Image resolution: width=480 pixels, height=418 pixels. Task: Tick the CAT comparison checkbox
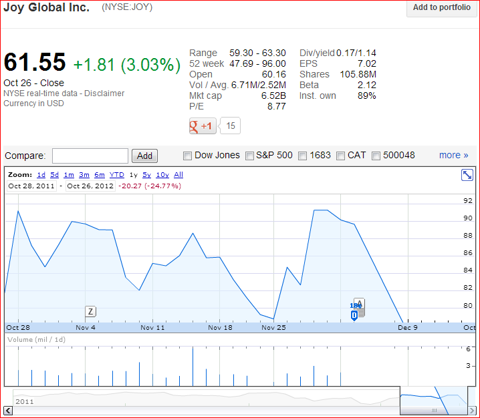(x=340, y=156)
